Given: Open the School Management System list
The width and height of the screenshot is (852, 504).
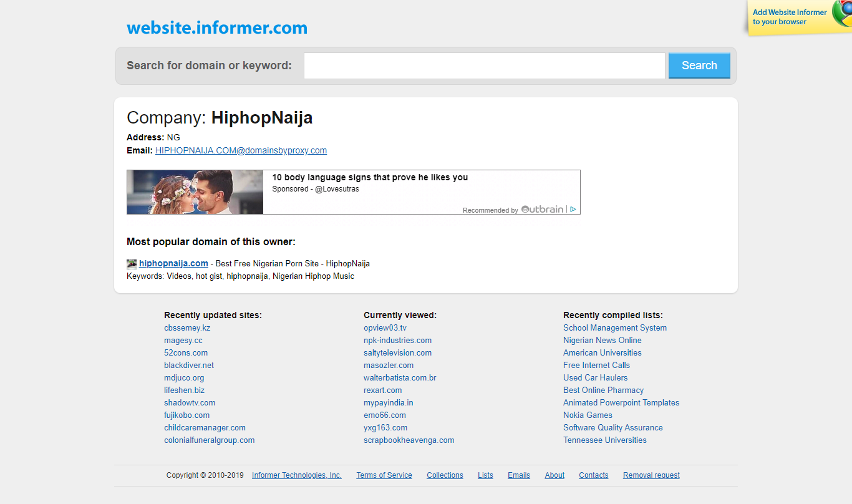Looking at the screenshot, I should [615, 327].
